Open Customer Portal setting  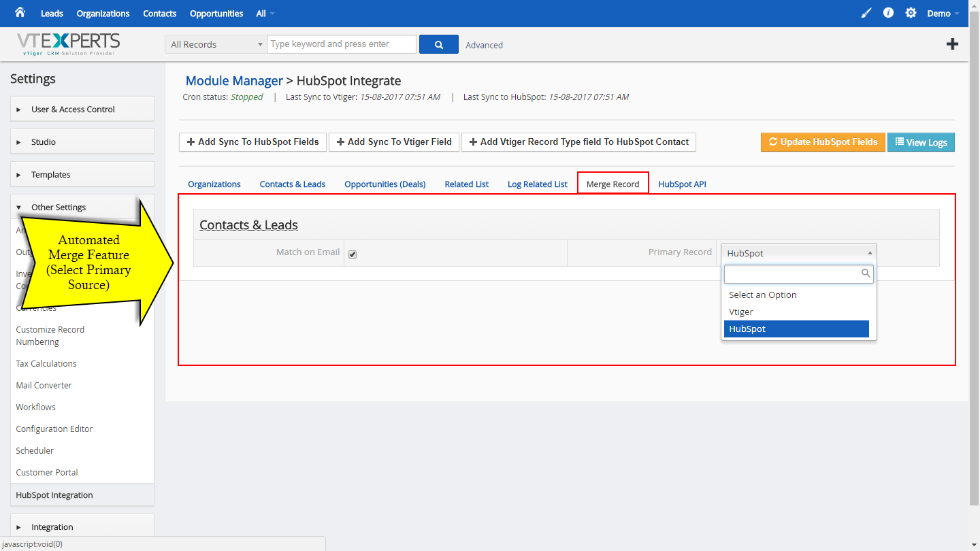pyautogui.click(x=47, y=472)
